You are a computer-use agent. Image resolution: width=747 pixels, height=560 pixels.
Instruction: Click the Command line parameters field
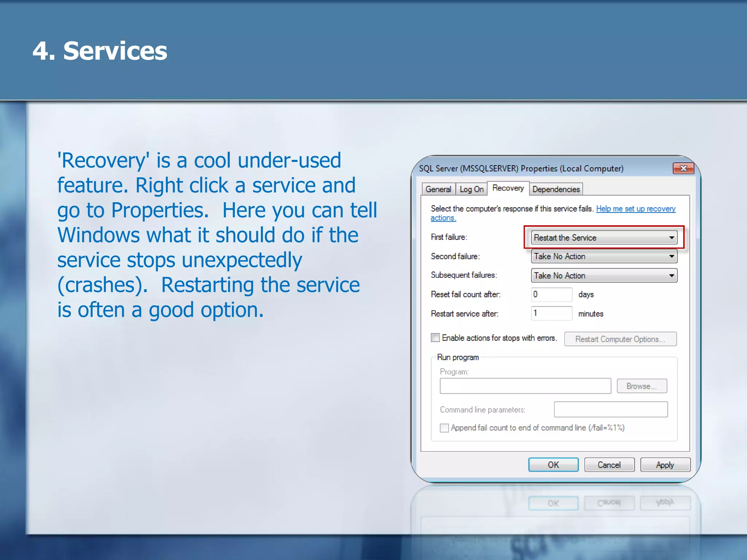(x=611, y=409)
